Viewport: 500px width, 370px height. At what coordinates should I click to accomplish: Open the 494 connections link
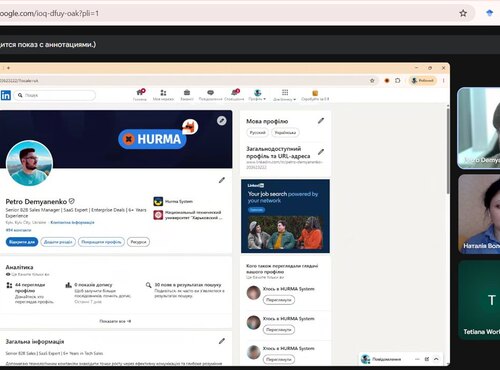pyautogui.click(x=18, y=230)
